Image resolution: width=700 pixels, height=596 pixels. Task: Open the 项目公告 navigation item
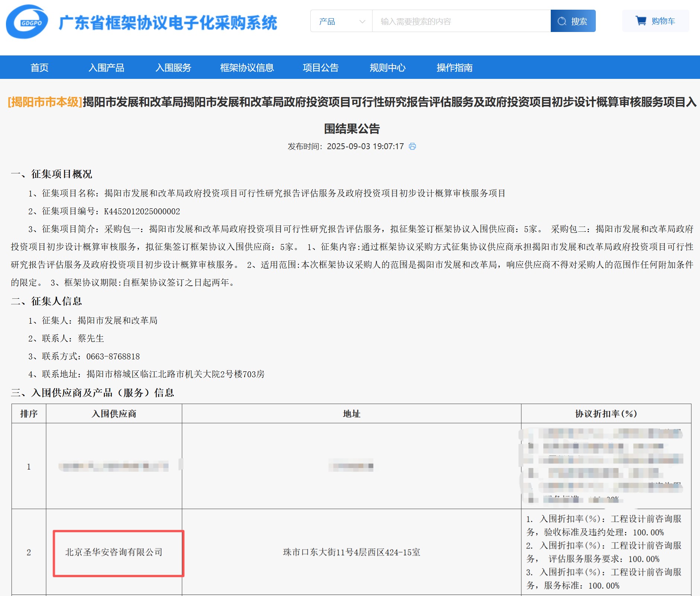[320, 67]
